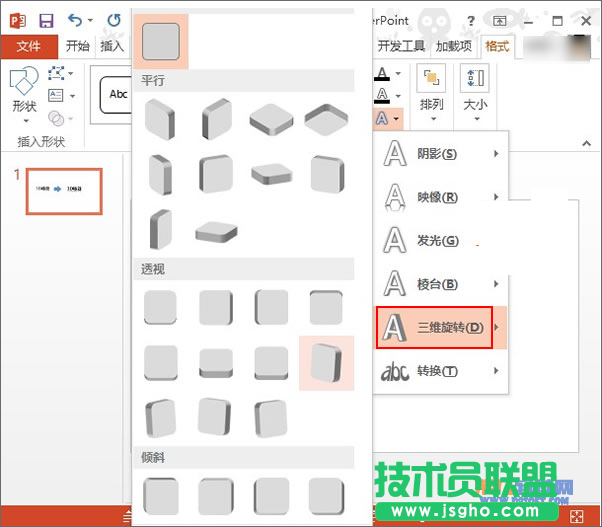The height and width of the screenshot is (527, 602).
Task: Select the 格式 ribbon tab
Action: pyautogui.click(x=497, y=46)
